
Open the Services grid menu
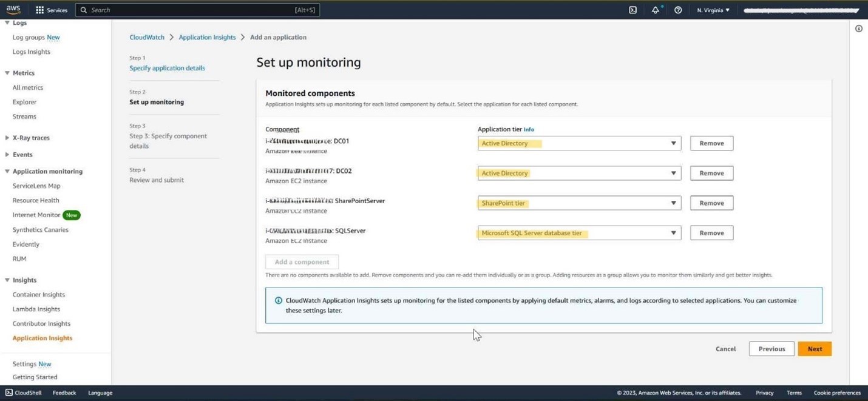point(52,10)
